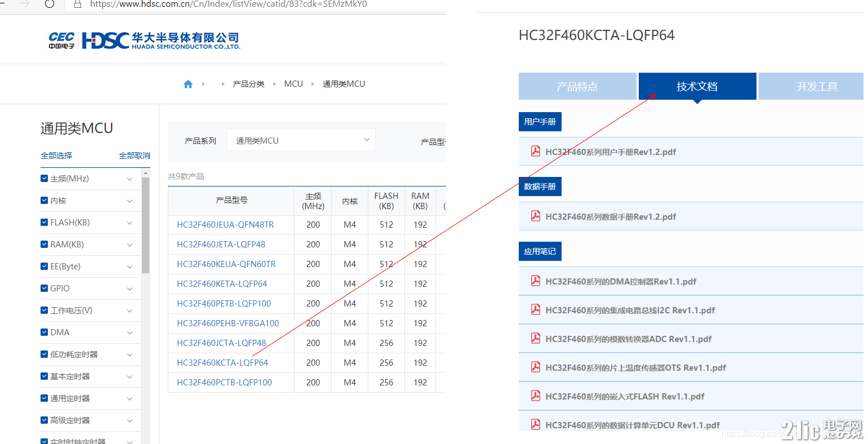The height and width of the screenshot is (444, 868).
Task: Click PDF icon for DMA controller note
Action: tap(536, 281)
